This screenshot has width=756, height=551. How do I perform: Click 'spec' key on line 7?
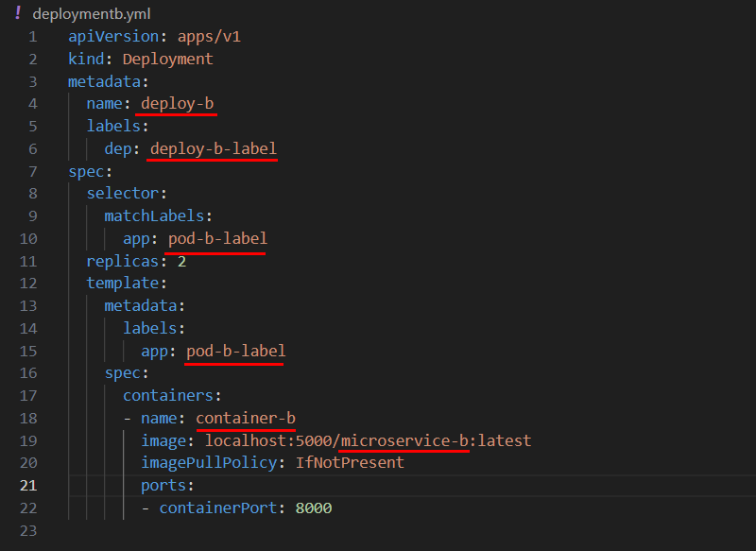(86, 172)
